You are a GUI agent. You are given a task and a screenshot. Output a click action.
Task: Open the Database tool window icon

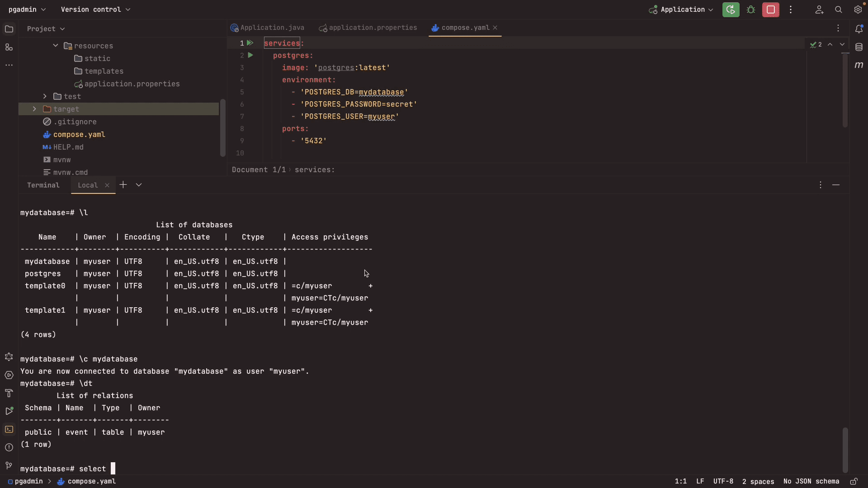(859, 47)
